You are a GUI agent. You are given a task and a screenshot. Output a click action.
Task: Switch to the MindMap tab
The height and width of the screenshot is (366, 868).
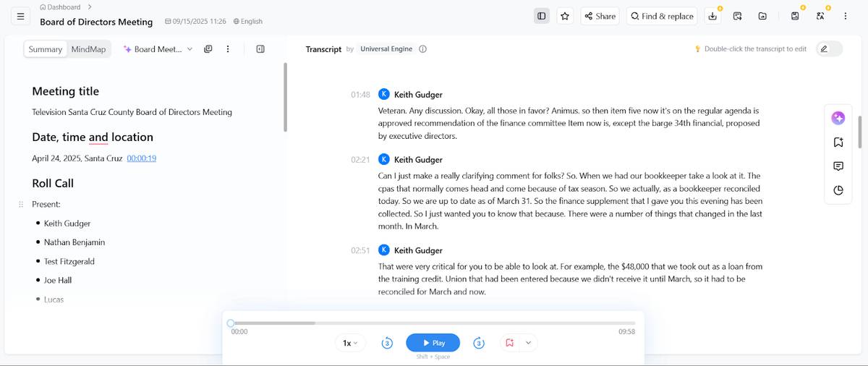point(88,49)
